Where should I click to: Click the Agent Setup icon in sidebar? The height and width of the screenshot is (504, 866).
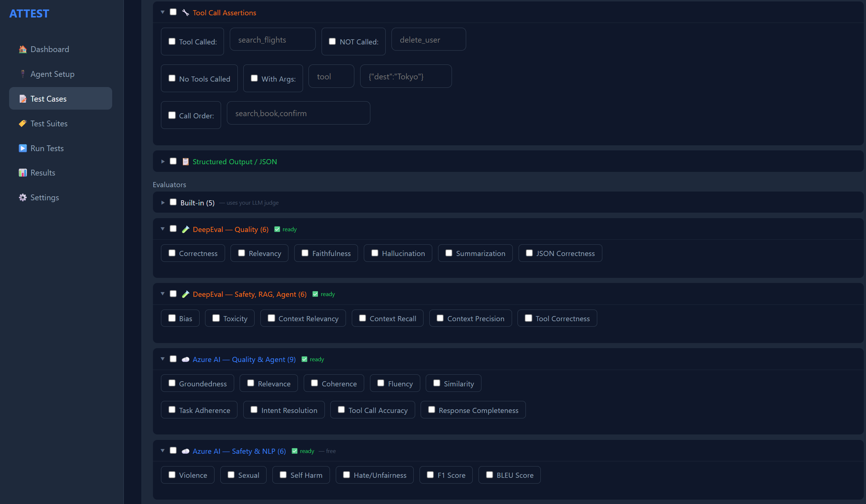click(23, 74)
